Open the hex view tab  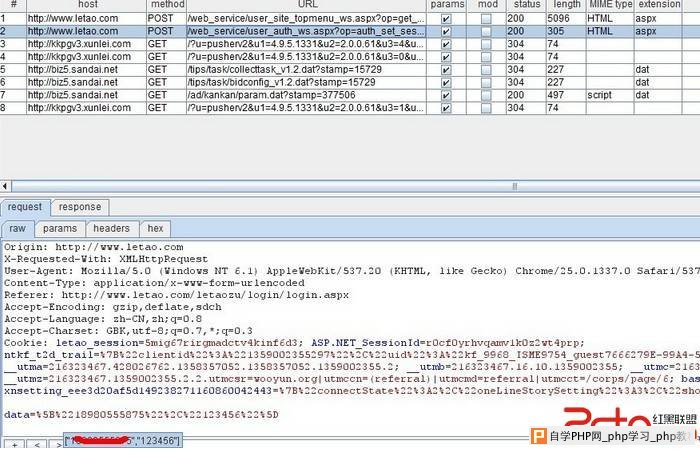coord(155,229)
